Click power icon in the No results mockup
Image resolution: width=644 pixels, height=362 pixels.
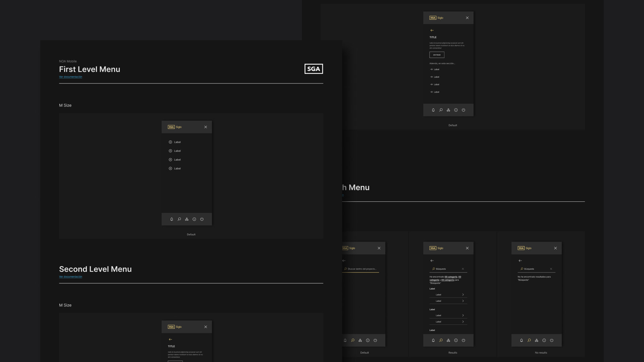pyautogui.click(x=552, y=340)
